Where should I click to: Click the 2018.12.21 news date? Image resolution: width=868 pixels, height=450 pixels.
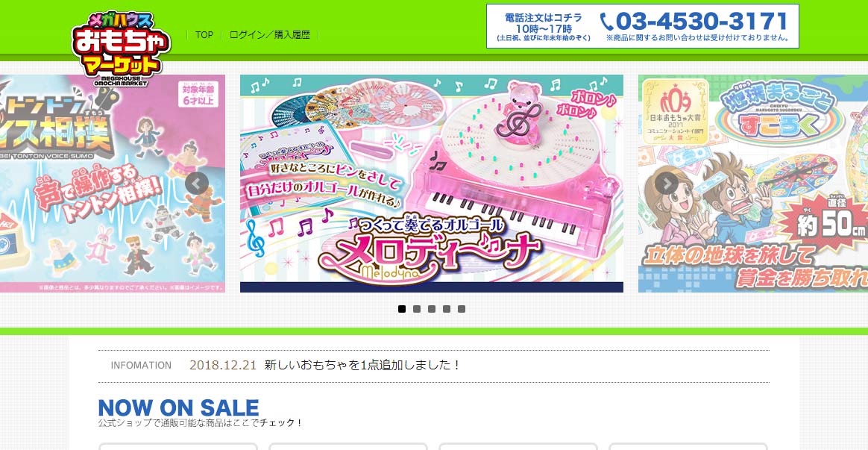coord(223,365)
